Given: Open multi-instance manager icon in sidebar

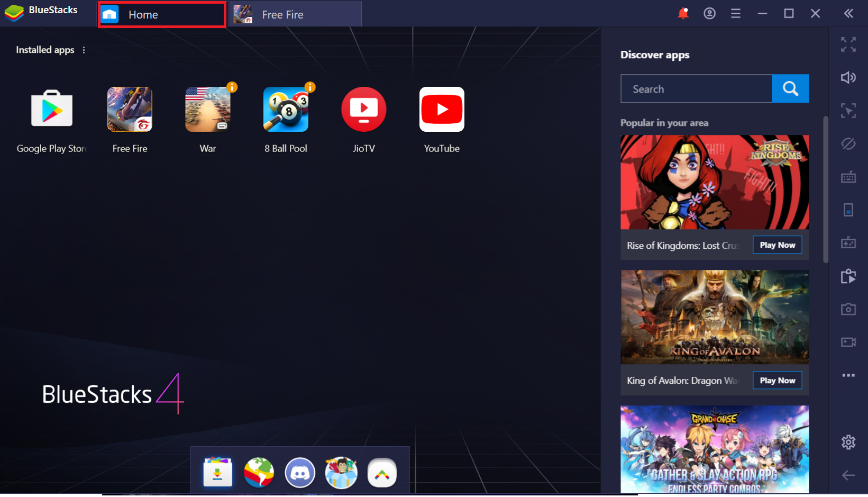Looking at the screenshot, I should [x=848, y=276].
